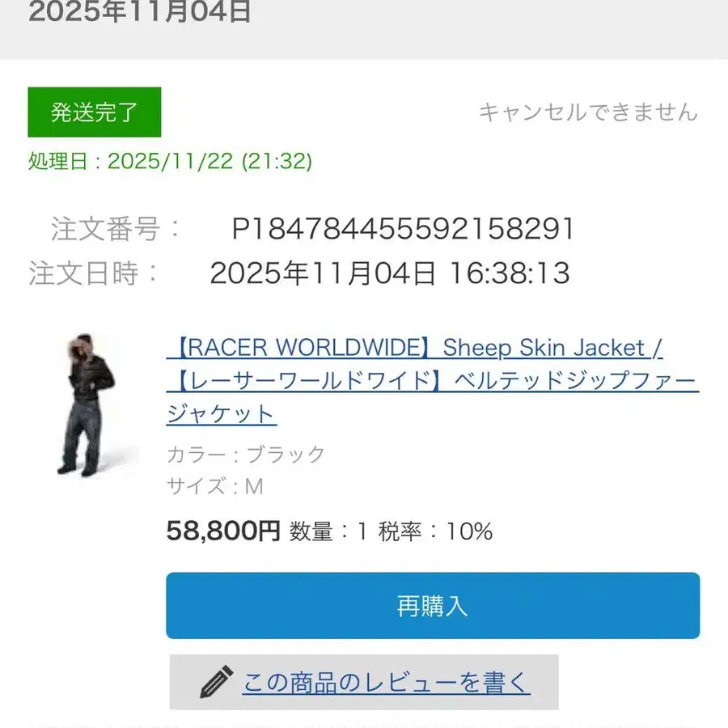Screen dimensions: 728x728
Task: Click the キャンセルできません notice text
Action: pyautogui.click(x=588, y=112)
